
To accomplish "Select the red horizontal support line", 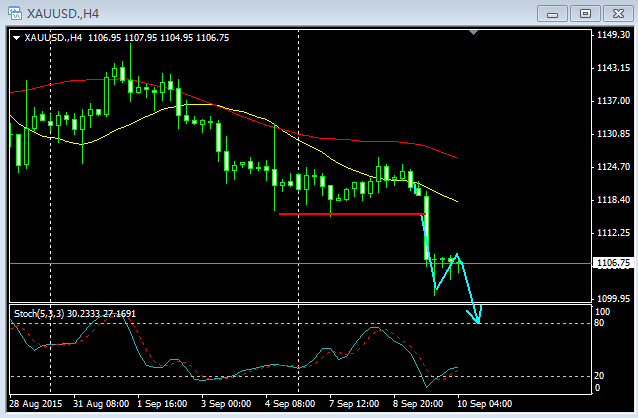I will [x=352, y=214].
